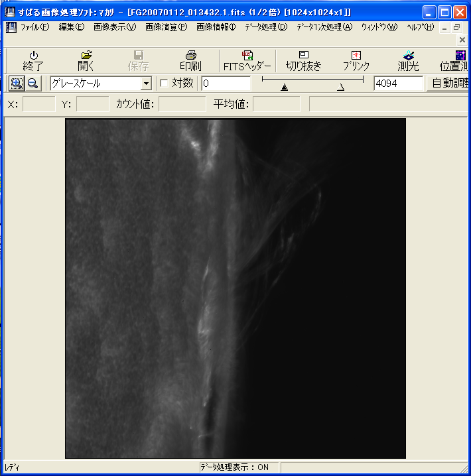Open the FITSヘッダー viewer
The height and width of the screenshot is (476, 471).
247,60
